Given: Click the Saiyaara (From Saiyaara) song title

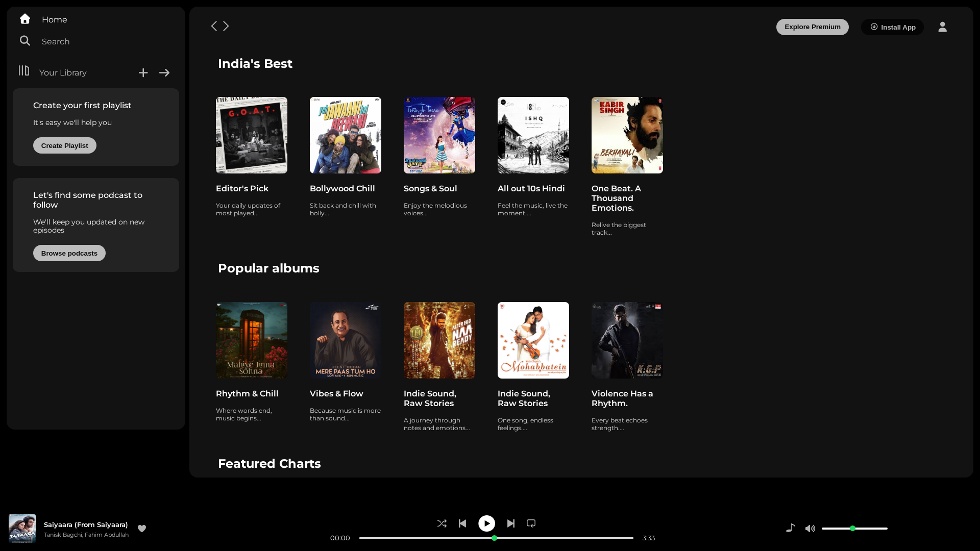Looking at the screenshot, I should pyautogui.click(x=86, y=524).
